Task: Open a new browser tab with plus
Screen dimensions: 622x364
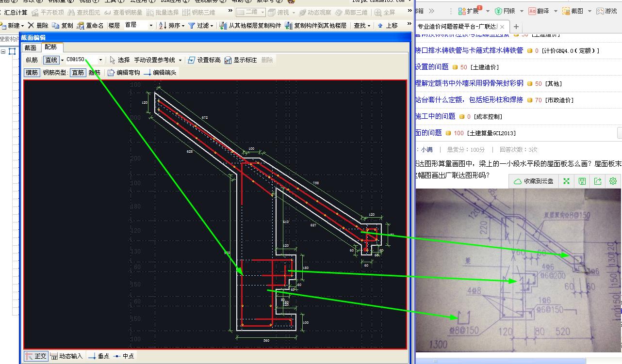Action: tap(516, 27)
